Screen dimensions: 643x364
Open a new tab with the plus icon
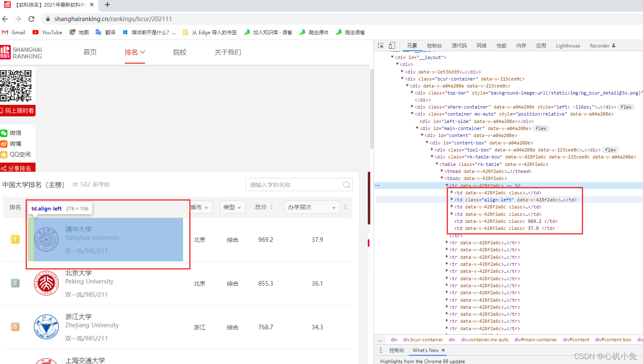pos(107,5)
